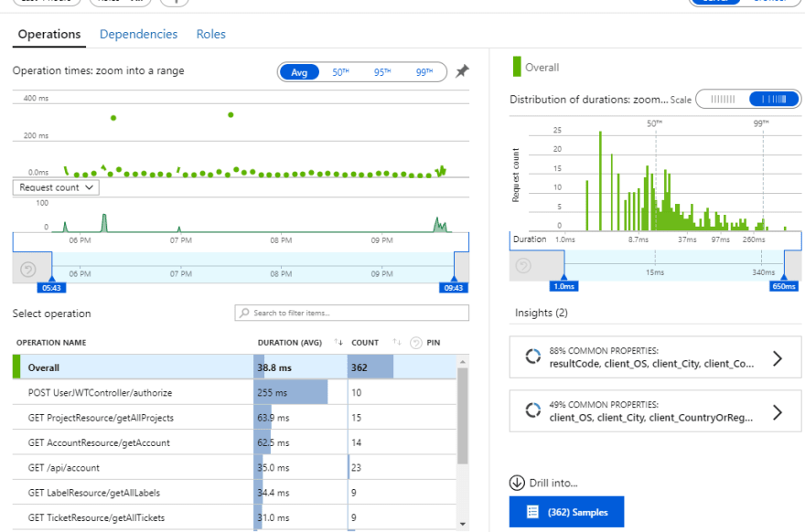
Task: Switch aggregation to 99th percentile
Action: coord(424,72)
